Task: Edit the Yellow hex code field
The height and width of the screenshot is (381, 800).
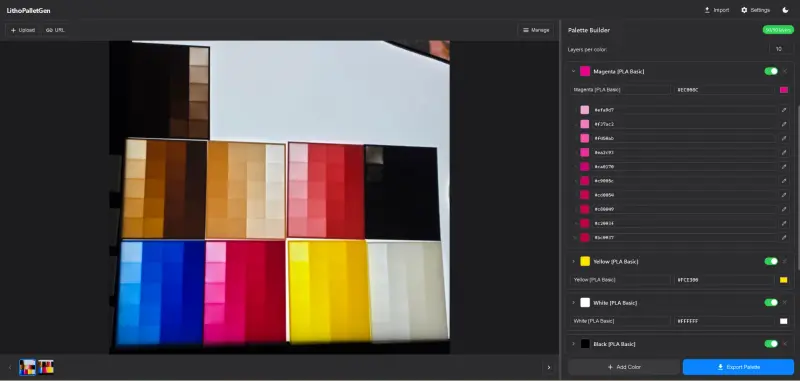Action: pos(724,280)
